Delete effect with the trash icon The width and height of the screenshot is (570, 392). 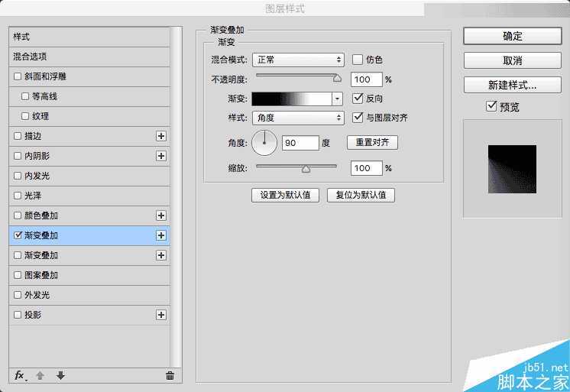pos(170,375)
